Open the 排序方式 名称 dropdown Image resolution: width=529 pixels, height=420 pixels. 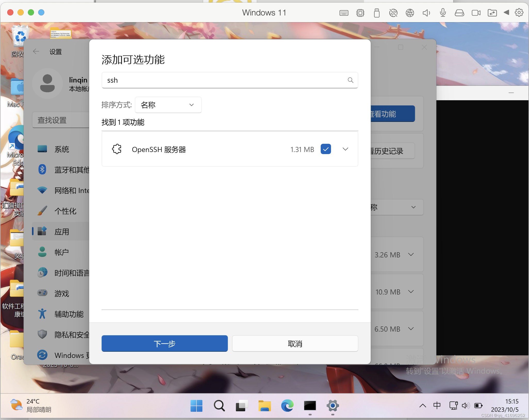tap(168, 105)
